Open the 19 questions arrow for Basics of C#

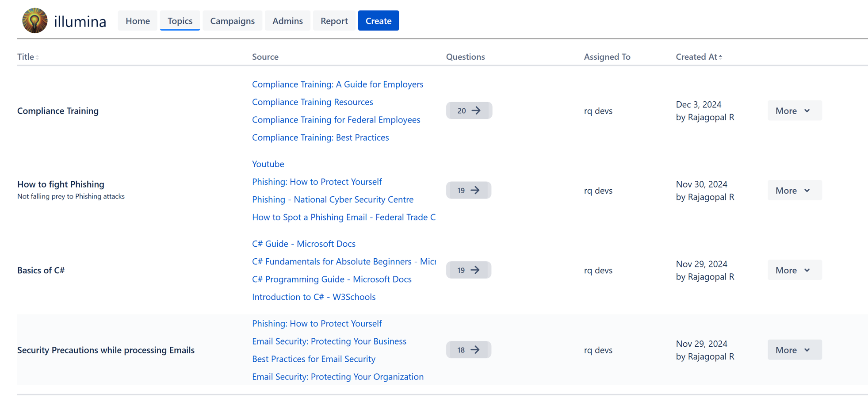[468, 270]
